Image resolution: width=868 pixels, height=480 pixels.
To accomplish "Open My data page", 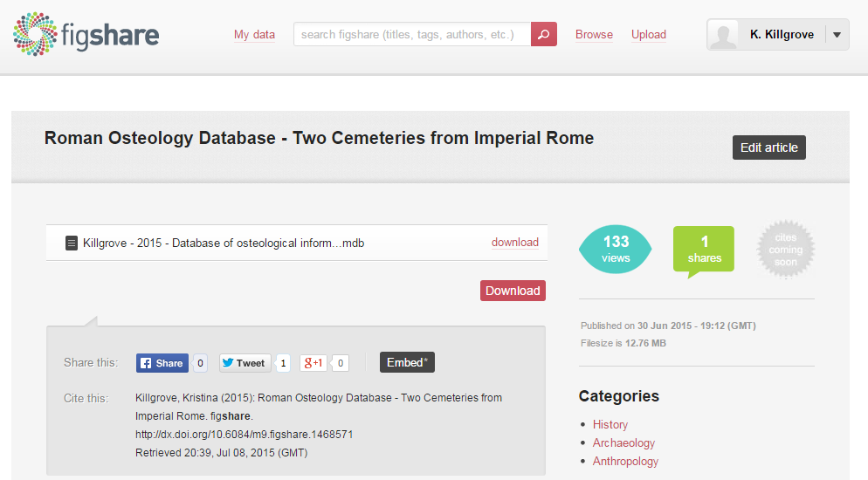I will click(x=254, y=35).
